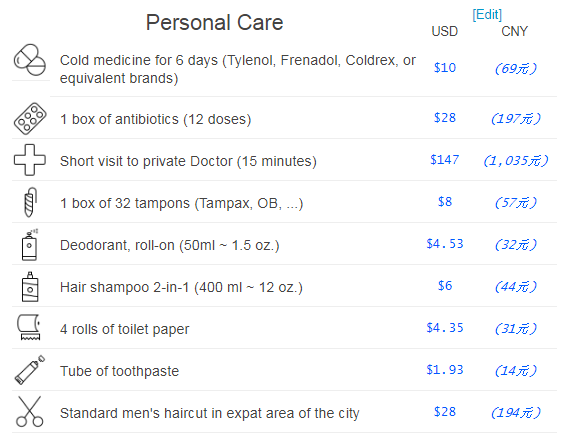The width and height of the screenshot is (564, 437).
Task: Click the deodorant spray bottle icon
Action: coord(30,245)
